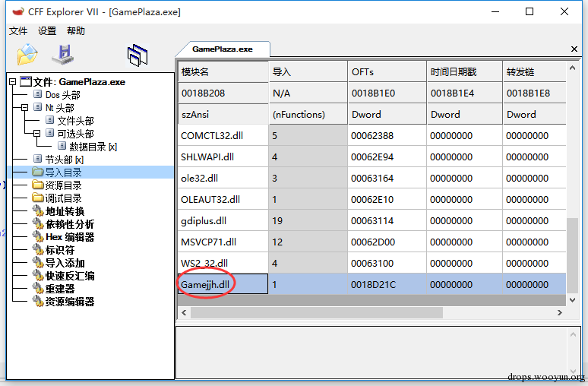Click the horizontal scroll left arrow
This screenshot has height=386, width=588.
[184, 312]
